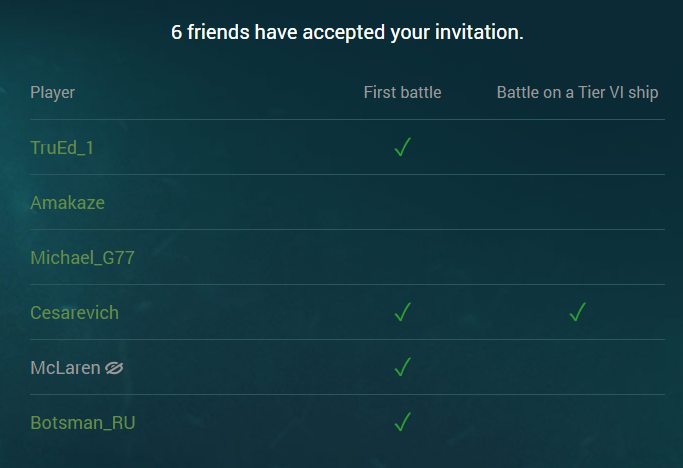
Task: Click Cesarevich's Tier VI ship checkmark
Action: [x=578, y=312]
